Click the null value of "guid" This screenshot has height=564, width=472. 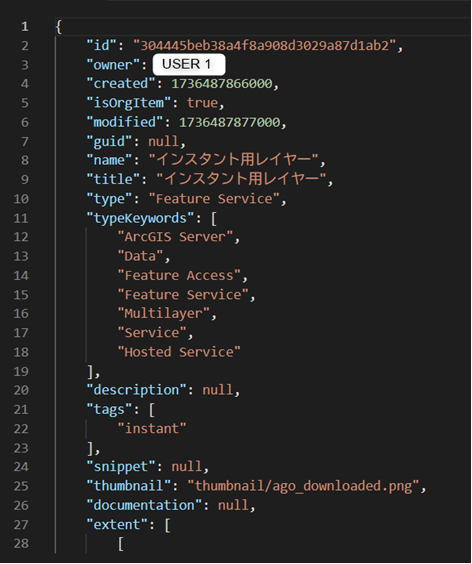coord(163,141)
